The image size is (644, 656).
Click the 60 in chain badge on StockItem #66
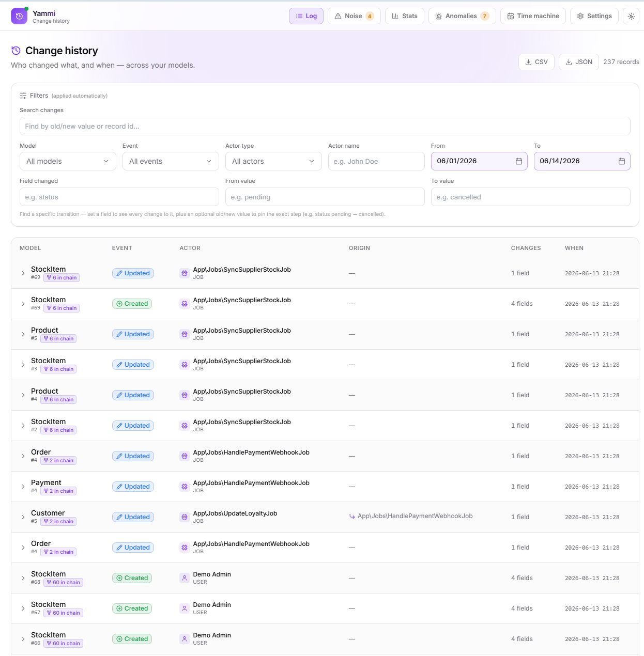click(63, 644)
